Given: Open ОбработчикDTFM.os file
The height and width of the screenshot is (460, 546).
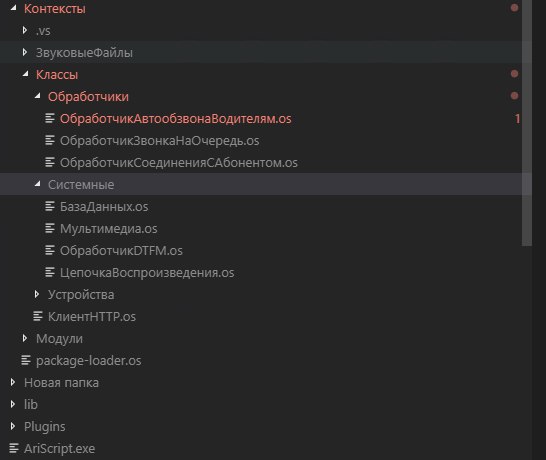Looking at the screenshot, I should point(122,251).
